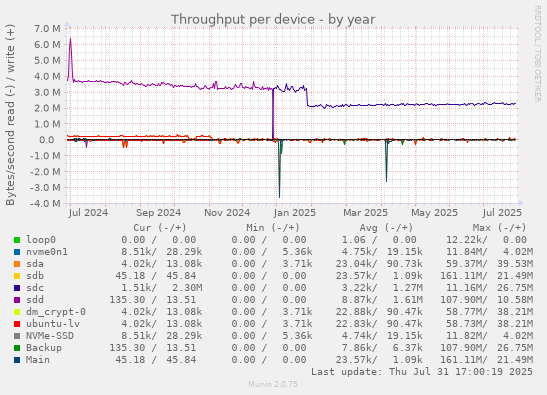The image size is (547, 395).
Task: Click the 0.0 y-axis label
Action: [47, 140]
